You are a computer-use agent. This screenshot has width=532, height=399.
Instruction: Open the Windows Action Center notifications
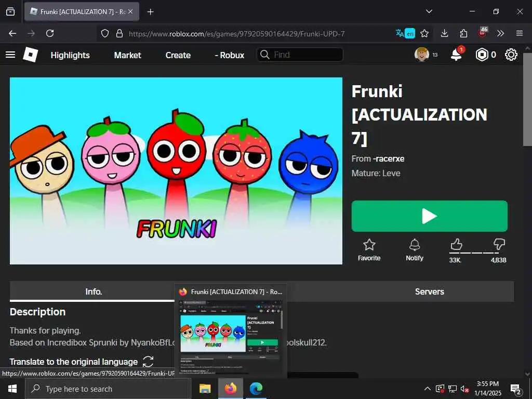point(516,390)
